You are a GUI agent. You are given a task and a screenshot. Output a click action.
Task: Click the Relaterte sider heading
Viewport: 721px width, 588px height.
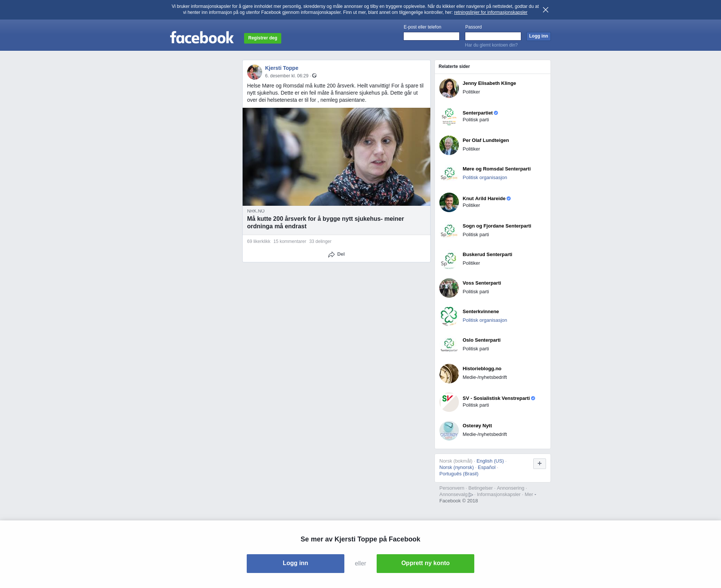point(454,66)
